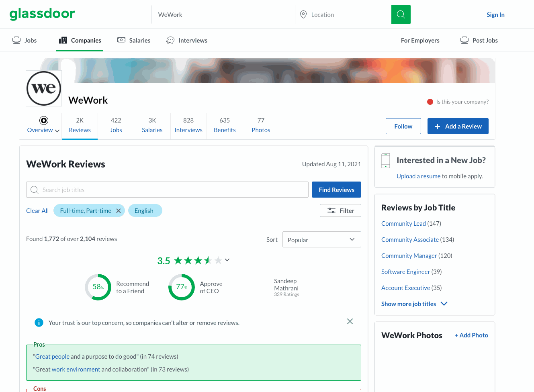Click work environment pros link

tap(76, 369)
